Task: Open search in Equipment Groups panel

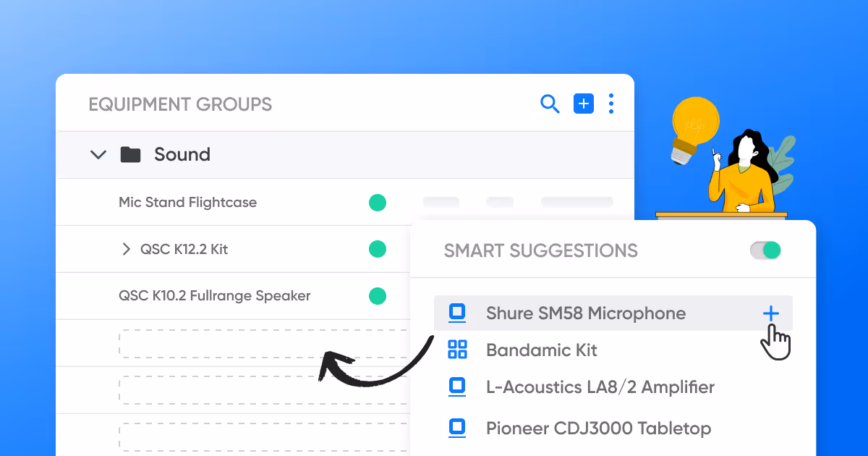Action: 550,104
